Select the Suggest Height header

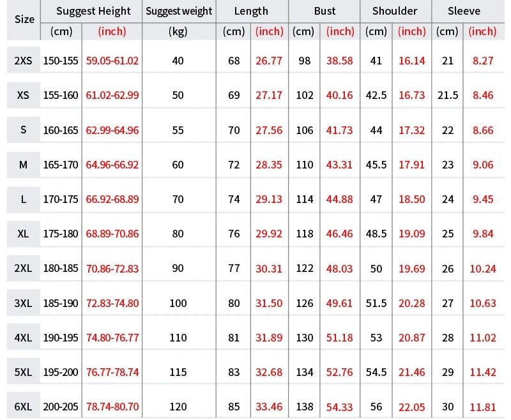pyautogui.click(x=93, y=11)
